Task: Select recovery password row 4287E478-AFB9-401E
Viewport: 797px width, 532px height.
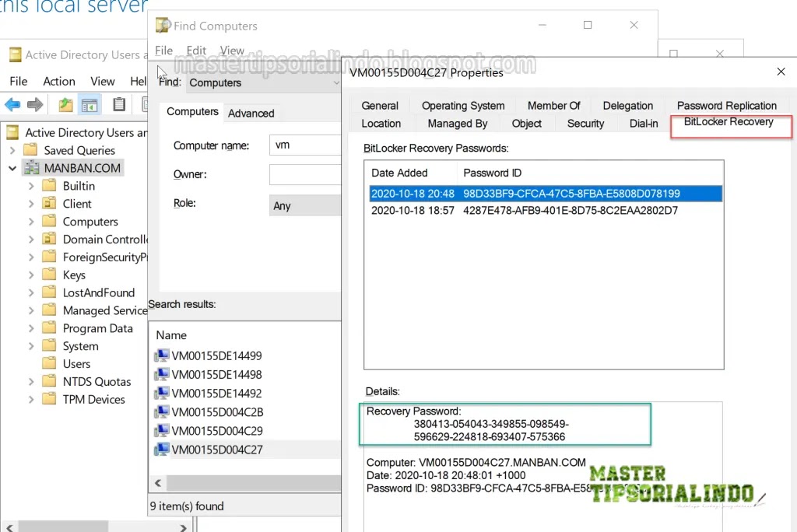Action: coord(546,210)
